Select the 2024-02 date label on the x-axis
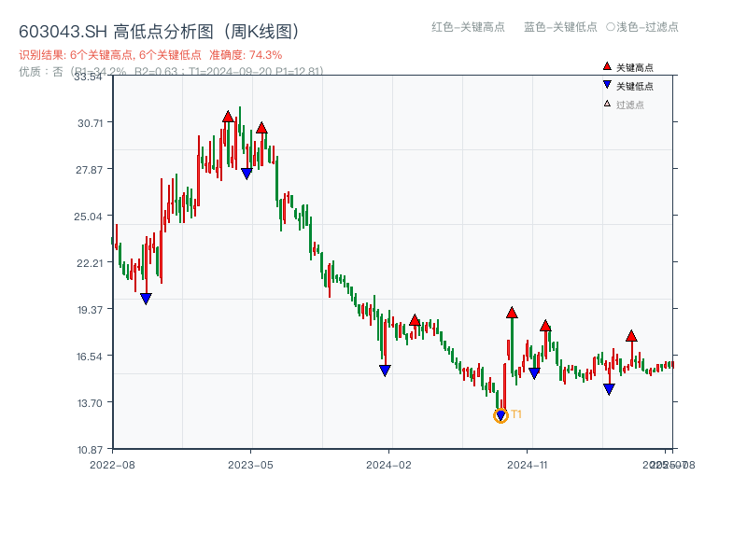747x560 pixels. [388, 464]
